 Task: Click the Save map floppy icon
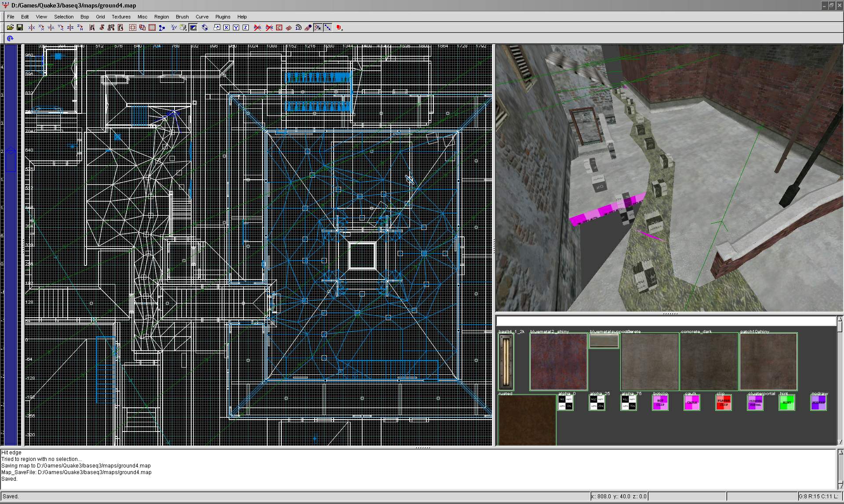20,27
